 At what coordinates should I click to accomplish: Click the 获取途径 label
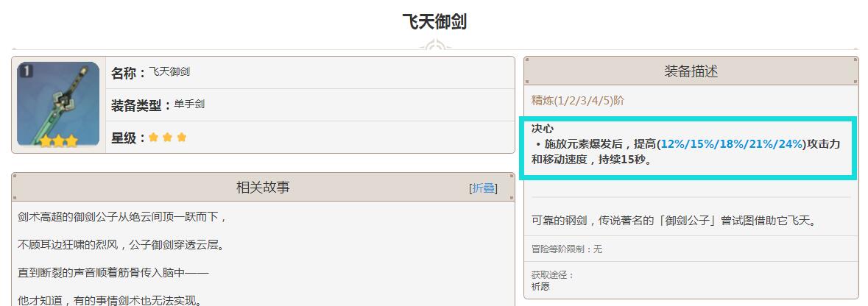coord(552,275)
